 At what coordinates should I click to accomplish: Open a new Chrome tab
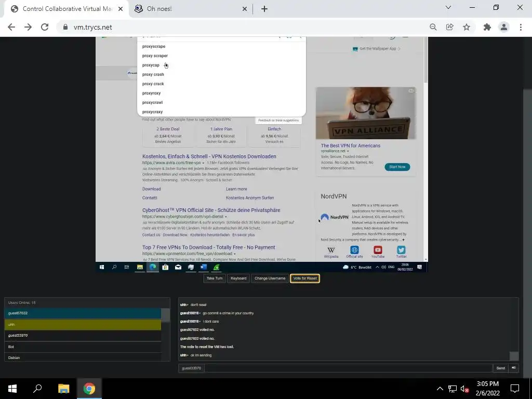264,9
